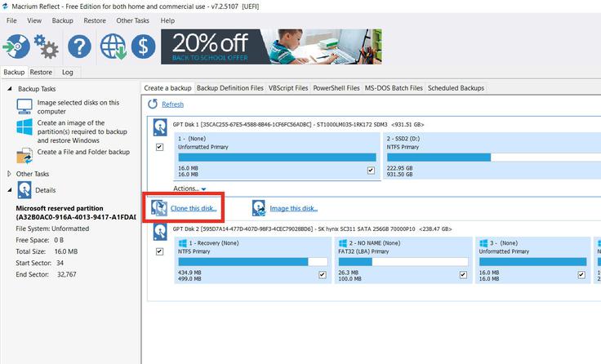Click the Details disk icon
The height and width of the screenshot is (364, 601).
pyautogui.click(x=24, y=190)
